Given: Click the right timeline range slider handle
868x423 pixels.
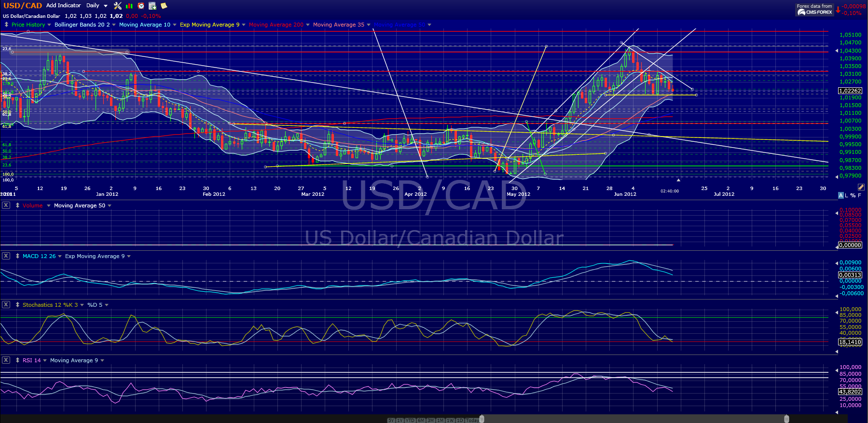Looking at the screenshot, I should click(x=786, y=419).
